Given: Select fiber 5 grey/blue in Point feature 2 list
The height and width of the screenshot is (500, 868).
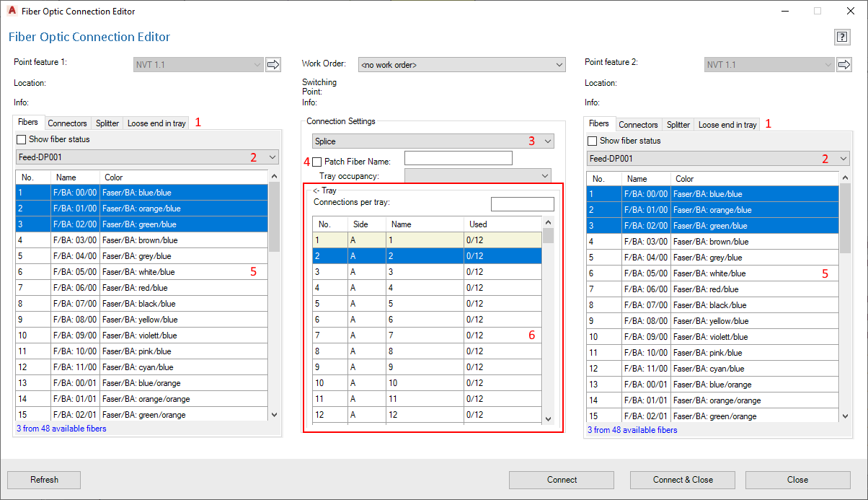Looking at the screenshot, I should click(x=713, y=258).
